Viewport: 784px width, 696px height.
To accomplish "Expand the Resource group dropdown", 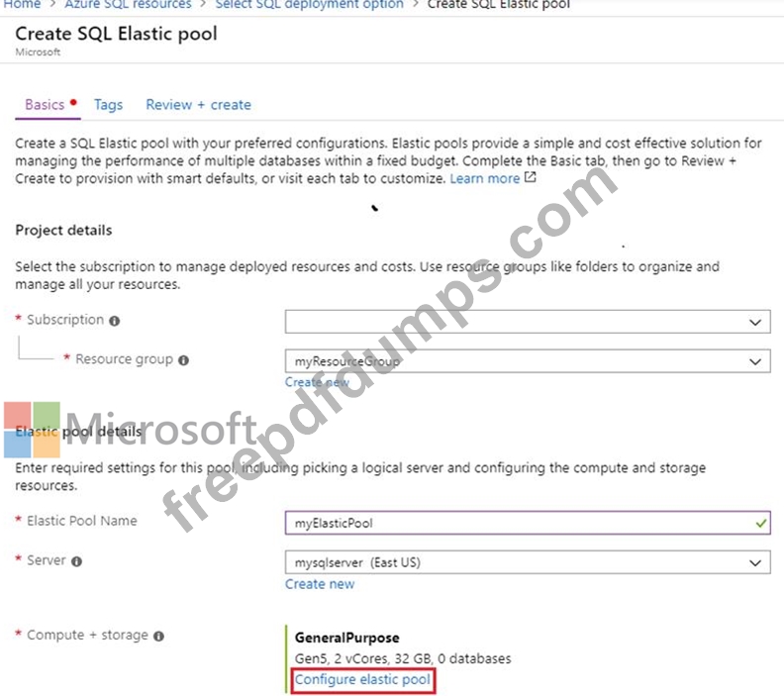I will tap(528, 361).
